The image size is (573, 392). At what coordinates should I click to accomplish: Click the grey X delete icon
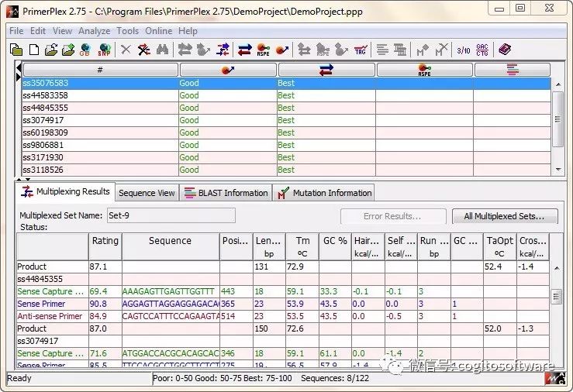coord(126,50)
